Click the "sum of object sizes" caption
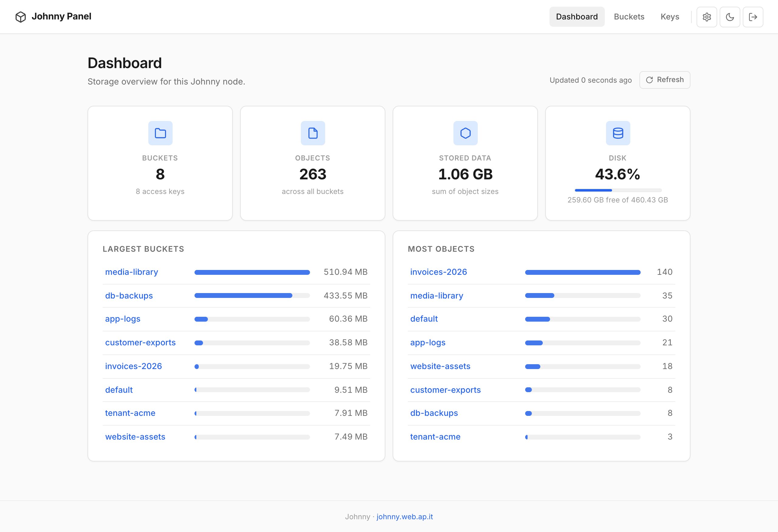778x532 pixels. [465, 192]
